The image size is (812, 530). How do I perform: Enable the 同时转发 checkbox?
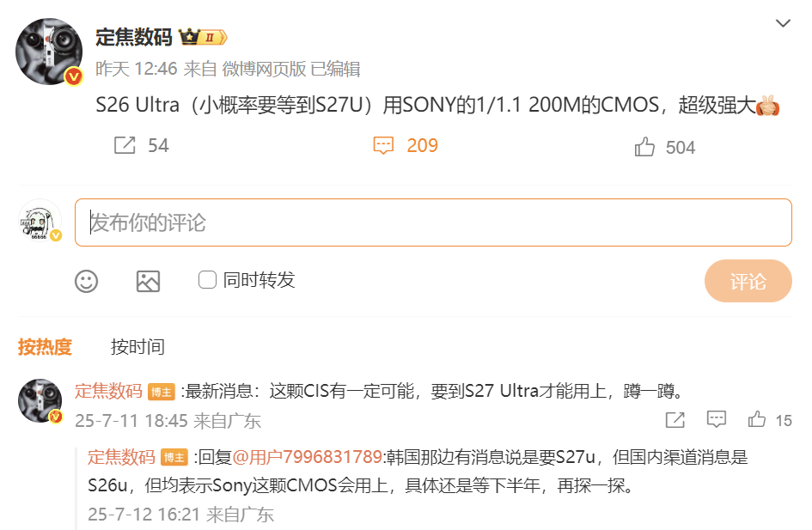tap(207, 280)
